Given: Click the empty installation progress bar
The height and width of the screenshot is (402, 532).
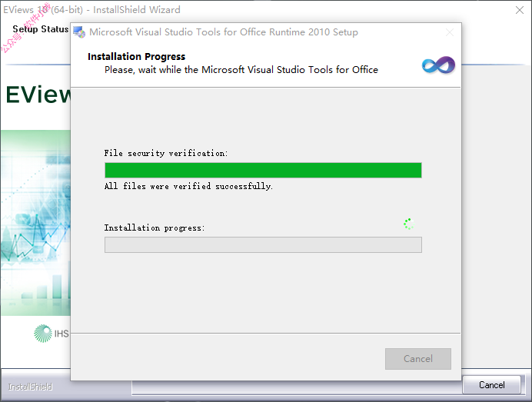Looking at the screenshot, I should [x=263, y=244].
